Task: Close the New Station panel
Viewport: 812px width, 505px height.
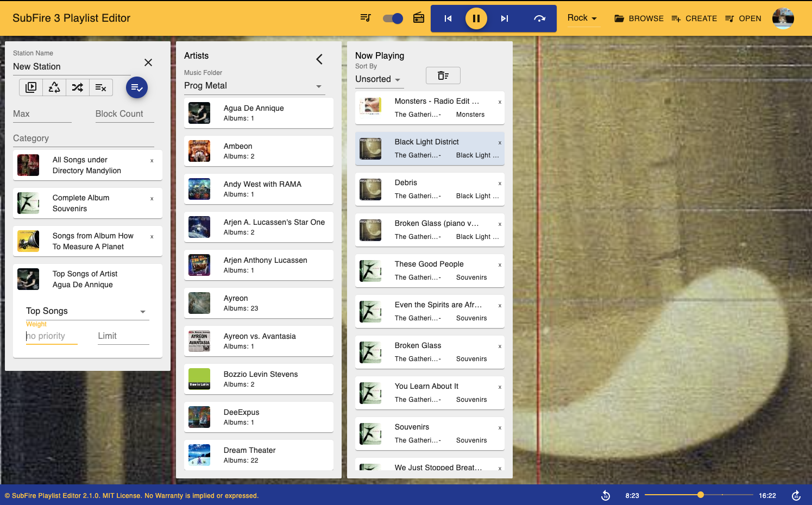Action: [x=148, y=62]
